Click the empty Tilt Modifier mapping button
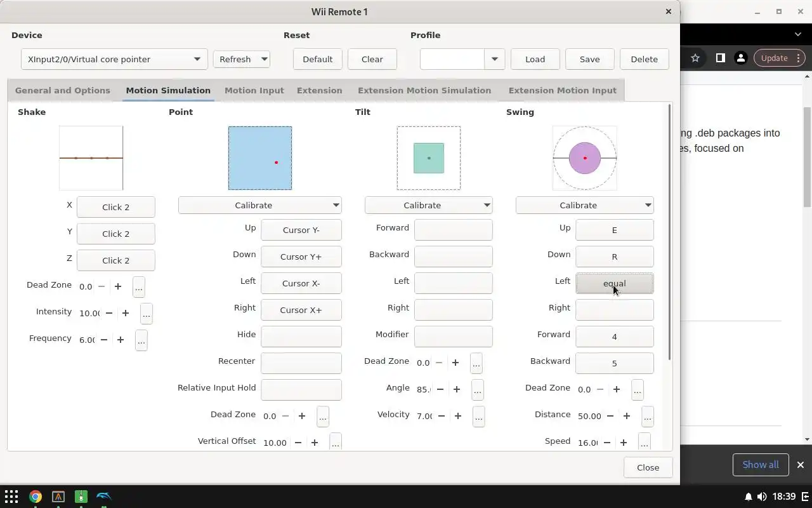Viewport: 812px width, 508px height. coord(454,337)
